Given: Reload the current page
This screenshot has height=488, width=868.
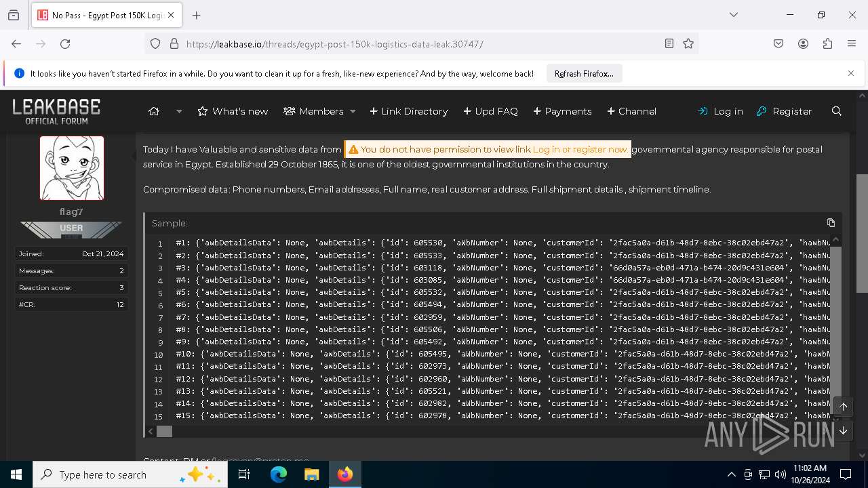Looking at the screenshot, I should tap(65, 43).
